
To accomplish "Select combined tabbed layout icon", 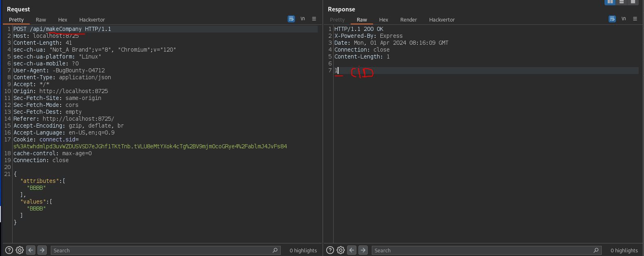I will (x=633, y=2).
